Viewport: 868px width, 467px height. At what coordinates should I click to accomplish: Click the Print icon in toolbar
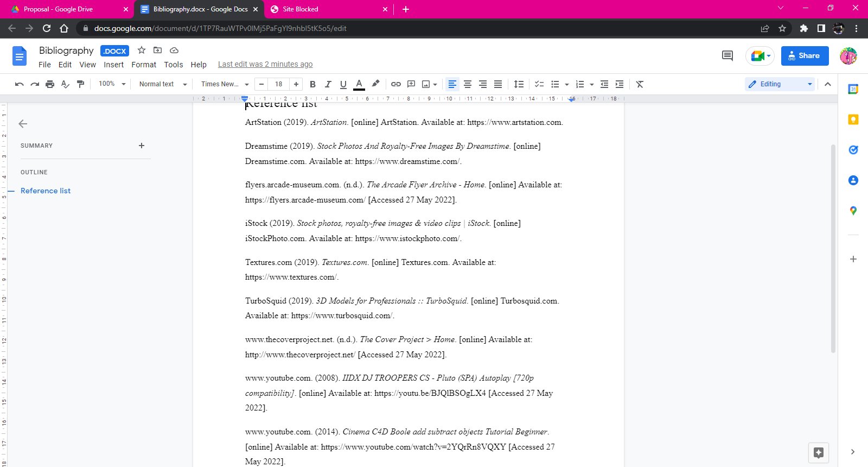(50, 84)
